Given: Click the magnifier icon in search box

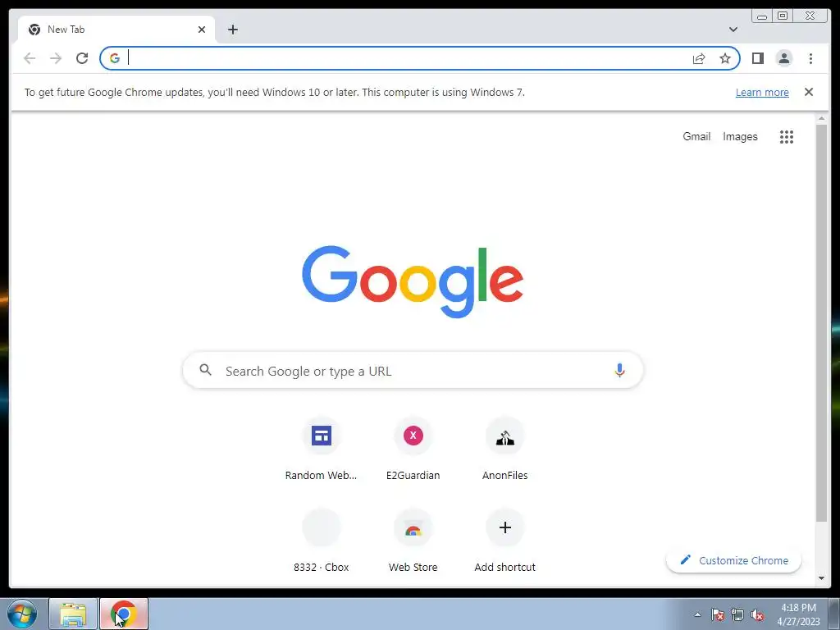Looking at the screenshot, I should [206, 370].
